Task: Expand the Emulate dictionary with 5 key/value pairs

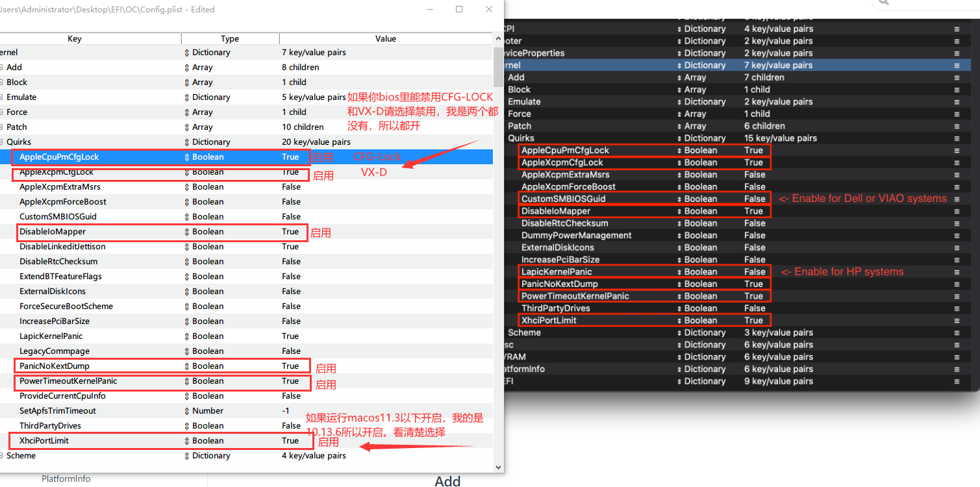Action: (2, 97)
